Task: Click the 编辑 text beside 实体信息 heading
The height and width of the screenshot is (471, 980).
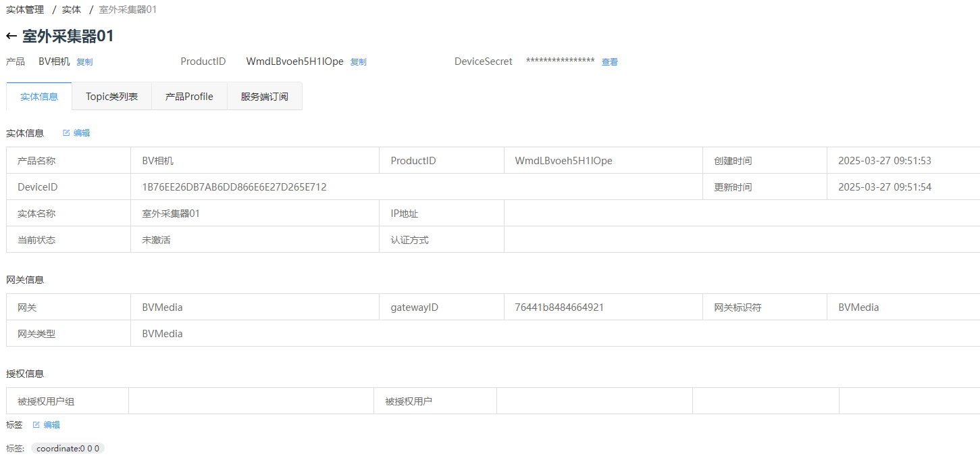Action: (x=82, y=133)
